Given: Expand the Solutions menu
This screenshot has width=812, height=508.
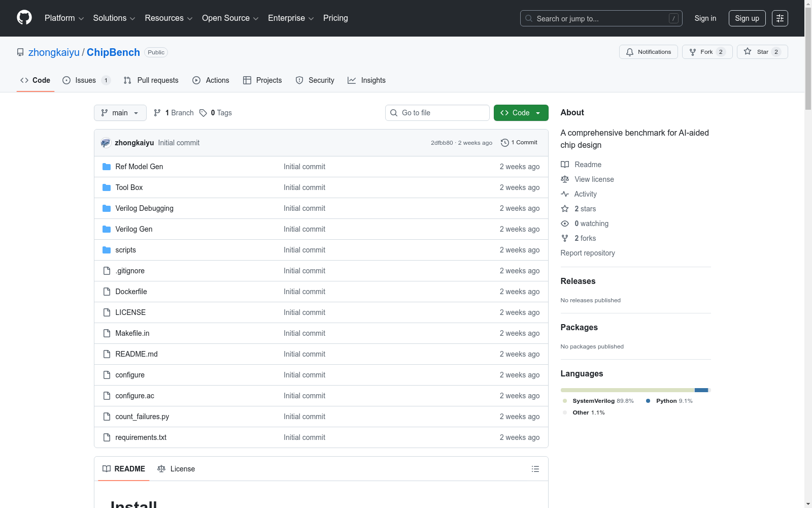Looking at the screenshot, I should (x=114, y=18).
